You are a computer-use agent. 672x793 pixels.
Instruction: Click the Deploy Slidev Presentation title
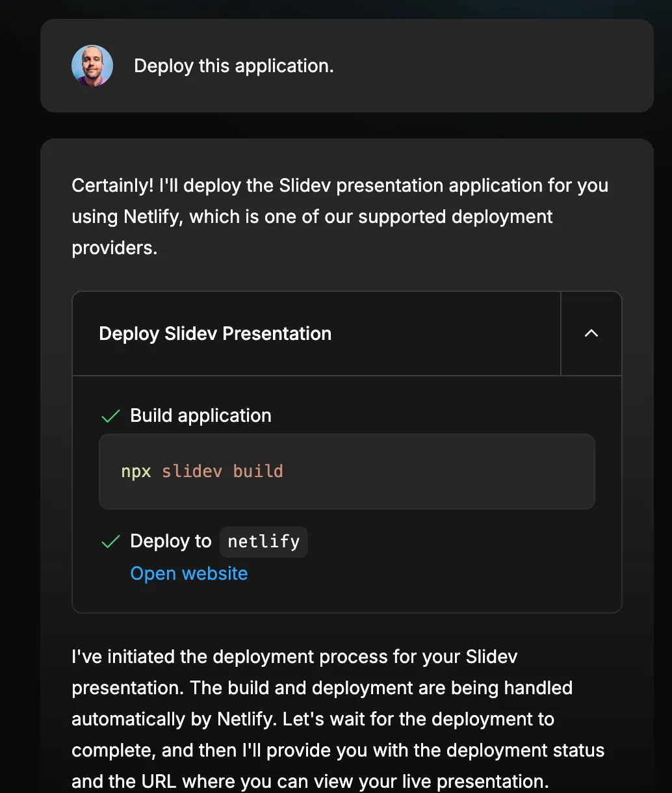pos(214,333)
